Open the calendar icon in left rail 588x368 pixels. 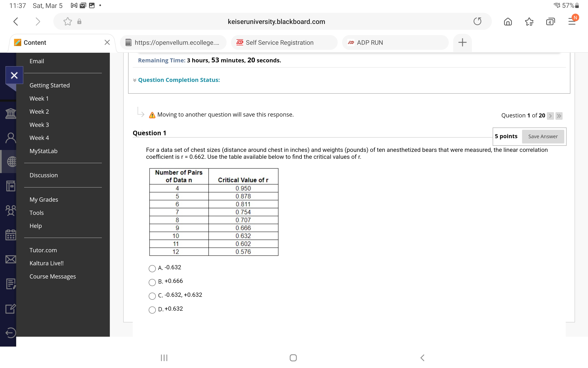point(10,235)
